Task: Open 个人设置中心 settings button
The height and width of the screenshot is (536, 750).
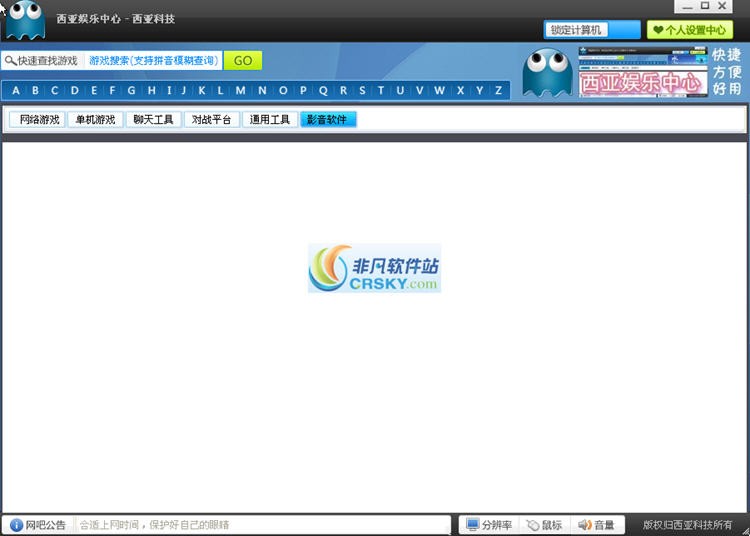Action: tap(690, 30)
